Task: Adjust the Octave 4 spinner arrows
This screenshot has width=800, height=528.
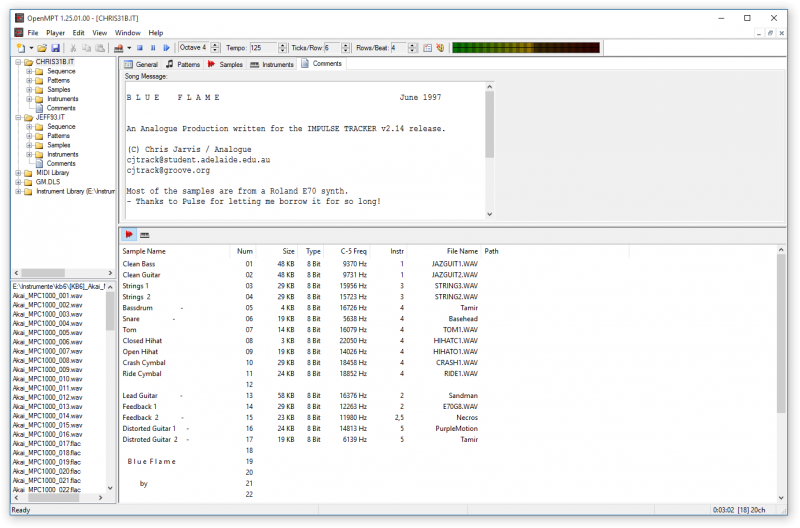Action: 215,48
